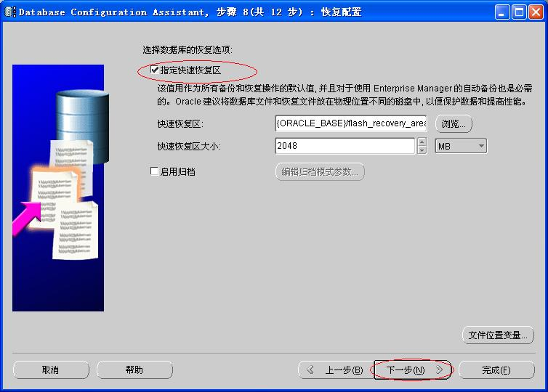Maximize the Database Configuration Assistant window
The height and width of the screenshot is (392, 548).
click(519, 12)
